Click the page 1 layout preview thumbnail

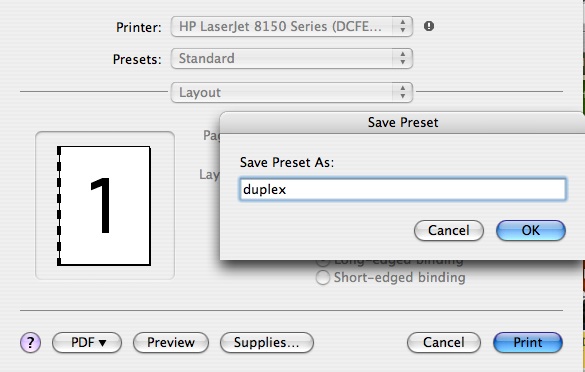[x=104, y=206]
